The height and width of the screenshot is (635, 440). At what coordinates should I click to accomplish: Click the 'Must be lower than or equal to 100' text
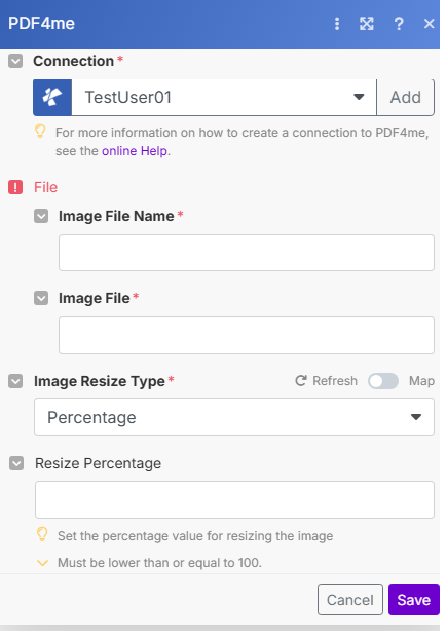[160, 563]
